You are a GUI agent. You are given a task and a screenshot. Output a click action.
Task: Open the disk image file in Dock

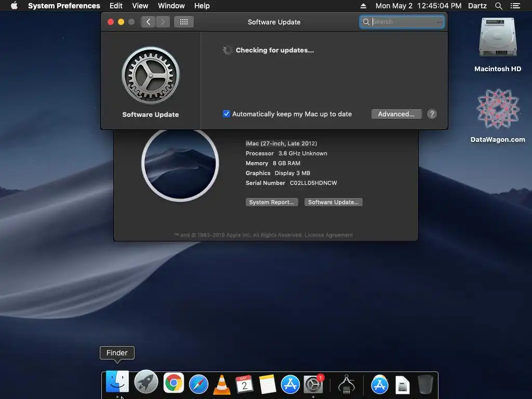click(x=403, y=385)
